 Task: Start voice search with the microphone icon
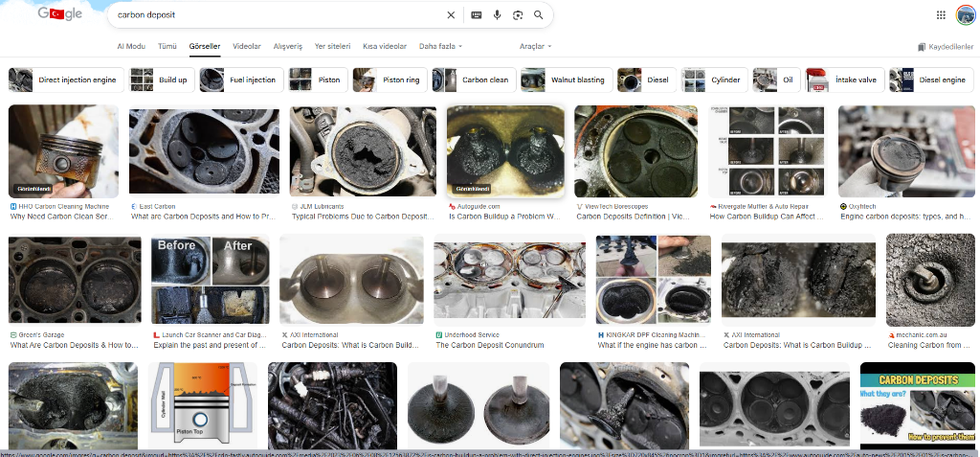[x=497, y=15]
